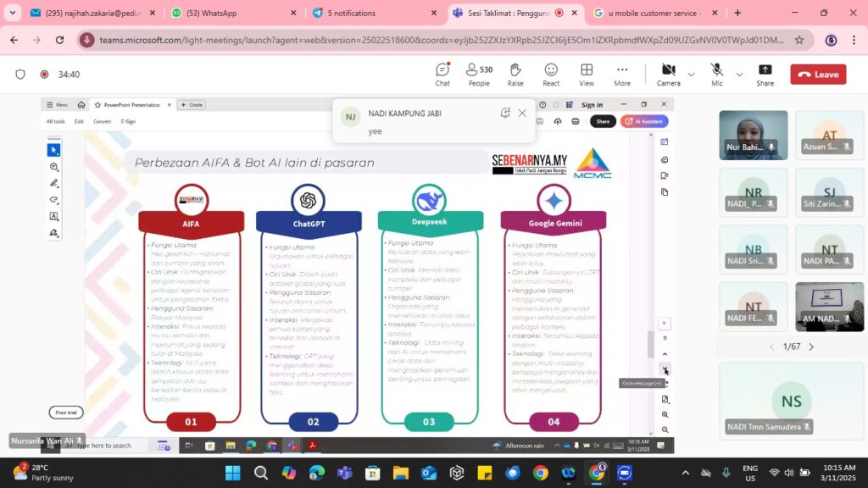Screen dimensions: 868x488
Task: Open Windows Start menu
Action: (x=233, y=473)
